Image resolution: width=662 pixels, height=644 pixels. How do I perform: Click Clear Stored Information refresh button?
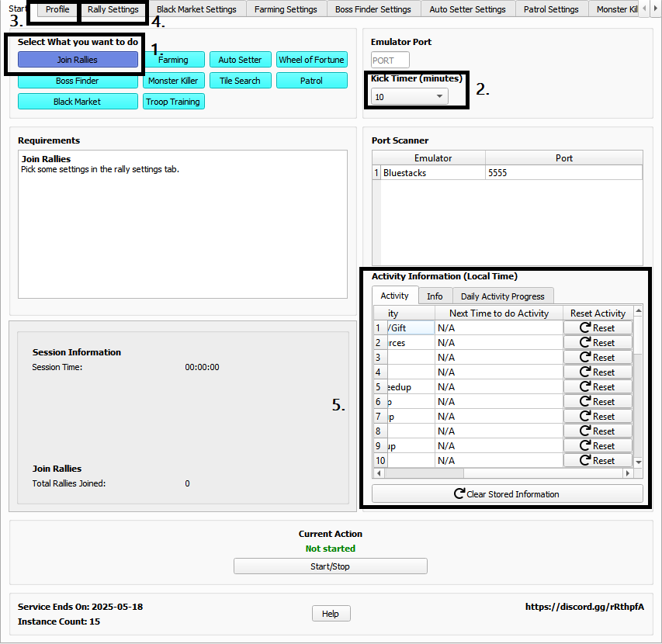coord(507,494)
